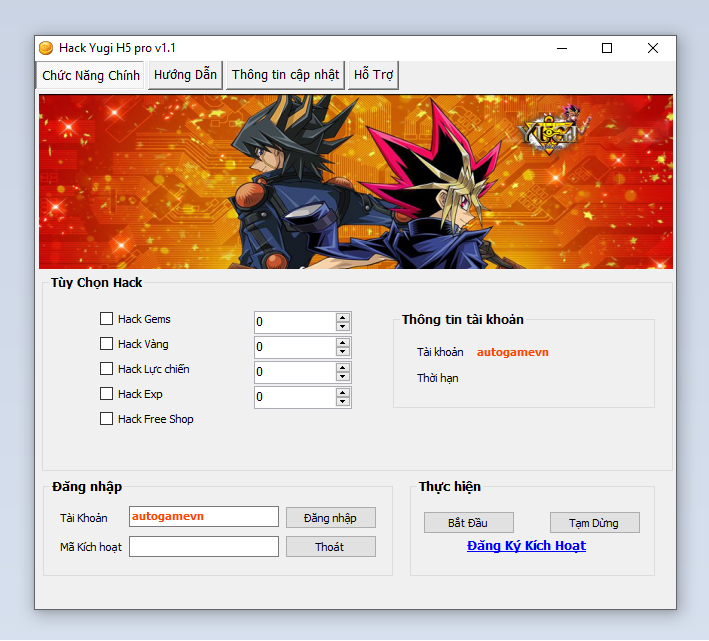Increase the Hack Exp value with up arrow

(343, 392)
